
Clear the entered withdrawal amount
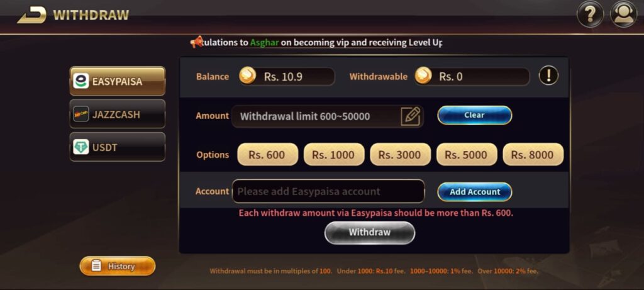pos(474,115)
